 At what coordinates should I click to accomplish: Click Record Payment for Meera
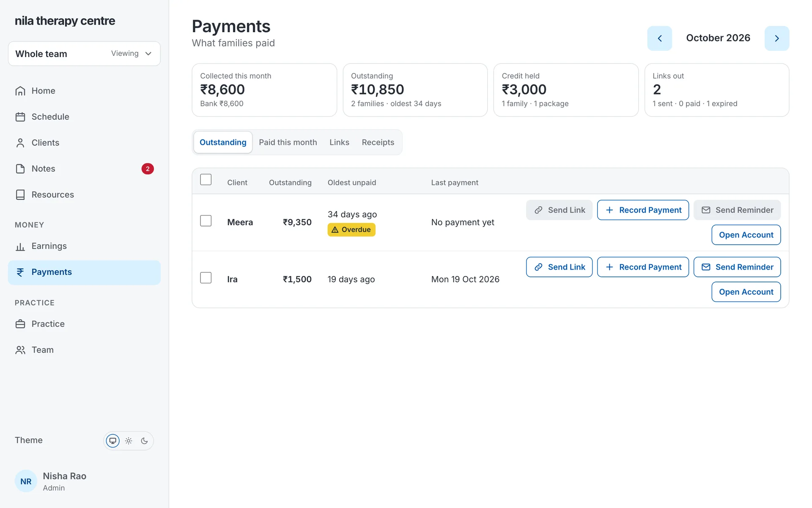pos(643,210)
